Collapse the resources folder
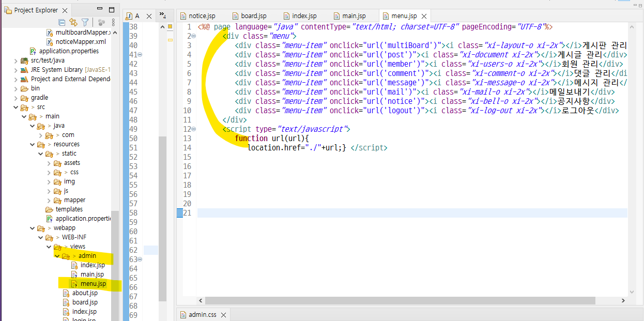Image resolution: width=644 pixels, height=321 pixels. (x=32, y=144)
